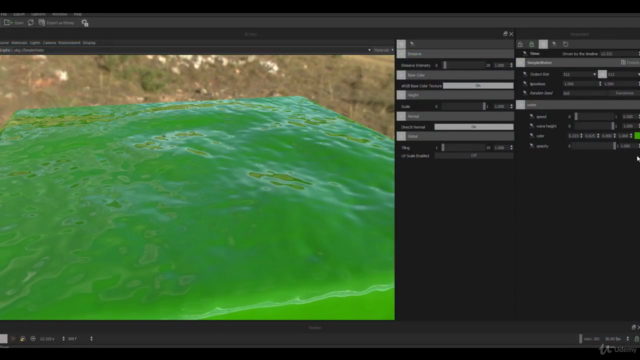Click the first $pixelsize value field
Viewport: 640px width, 360px height.
pos(581,84)
